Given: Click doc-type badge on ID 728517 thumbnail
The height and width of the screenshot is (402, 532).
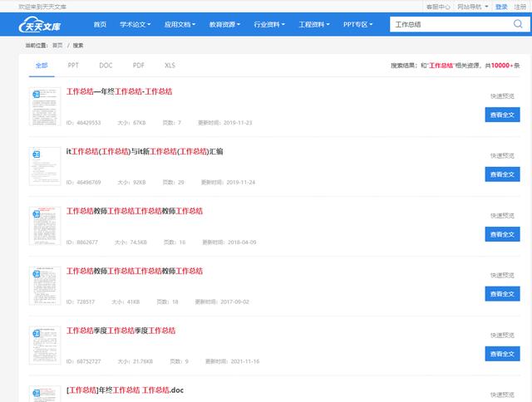Looking at the screenshot, I should click(37, 274).
